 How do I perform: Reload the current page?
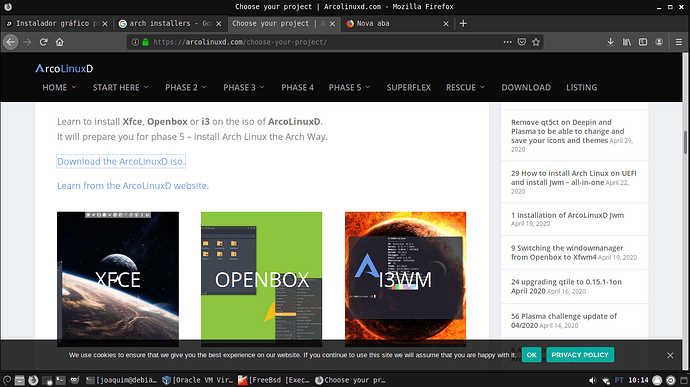(43, 42)
